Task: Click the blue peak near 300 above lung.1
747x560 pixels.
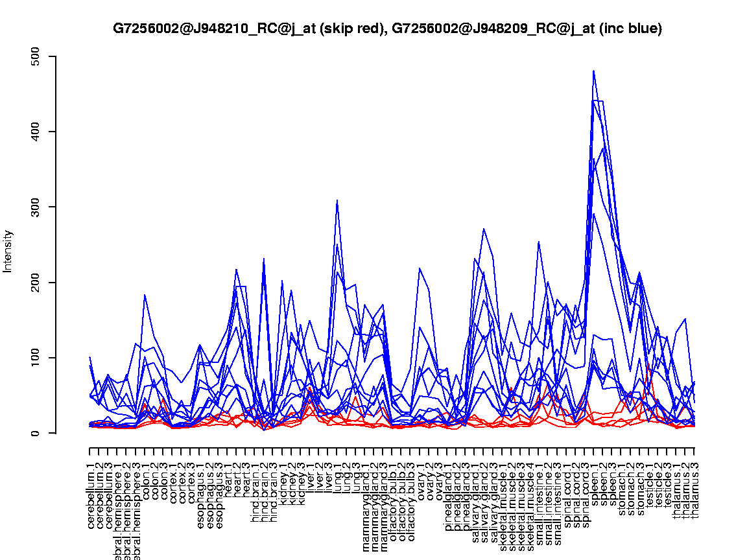Action: tap(337, 201)
